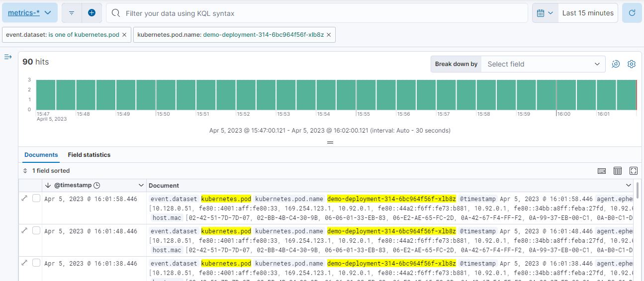Expand the Break down by Select field dropdown

(543, 64)
